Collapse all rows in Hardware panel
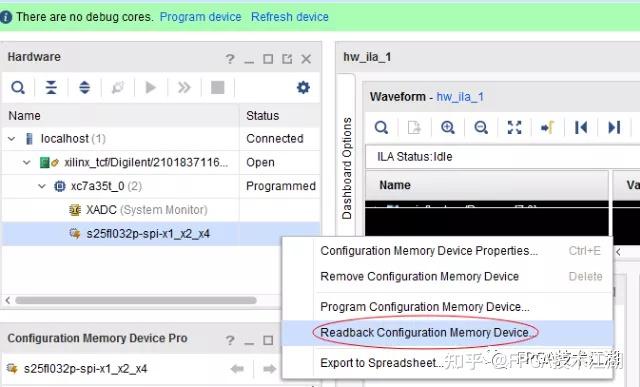Screen dimensions: 640x387 click(x=51, y=87)
